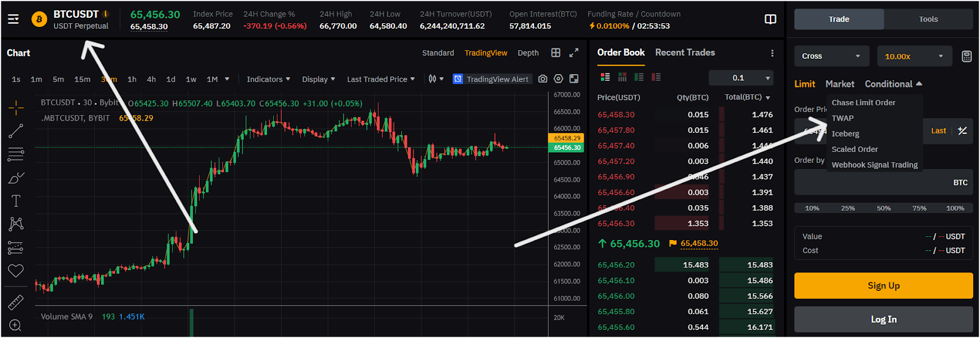Choose Scaled Order from menu
Image resolution: width=980 pixels, height=338 pixels.
(854, 149)
